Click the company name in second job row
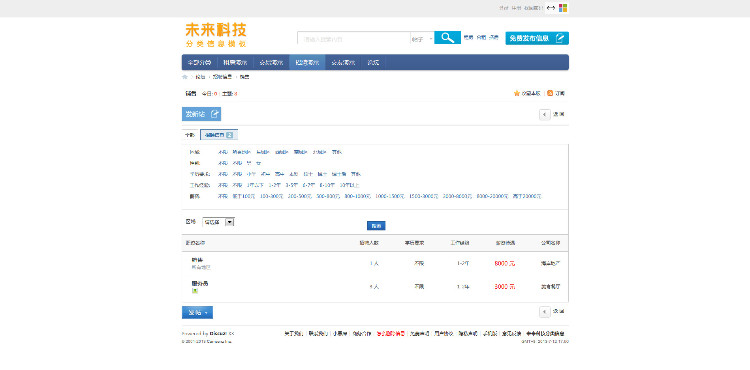Screen dimensions: 750x370 point(551,287)
